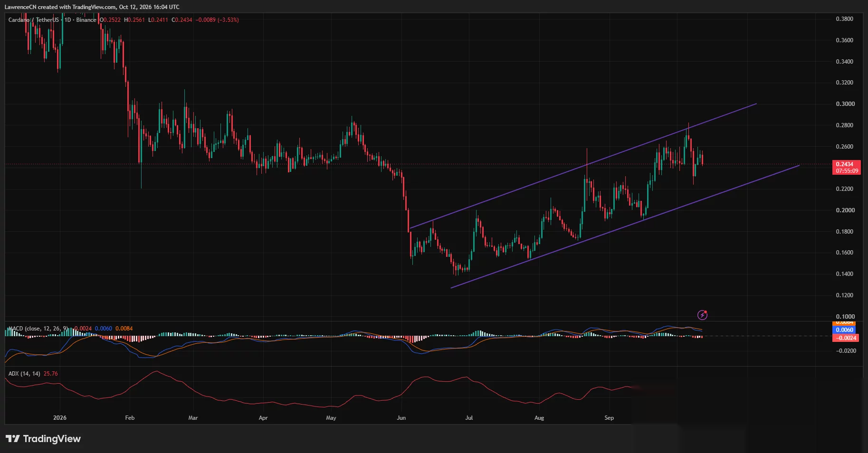Click the change value −0.0089 (−3.53%)
The image size is (868, 453).
pos(218,20)
